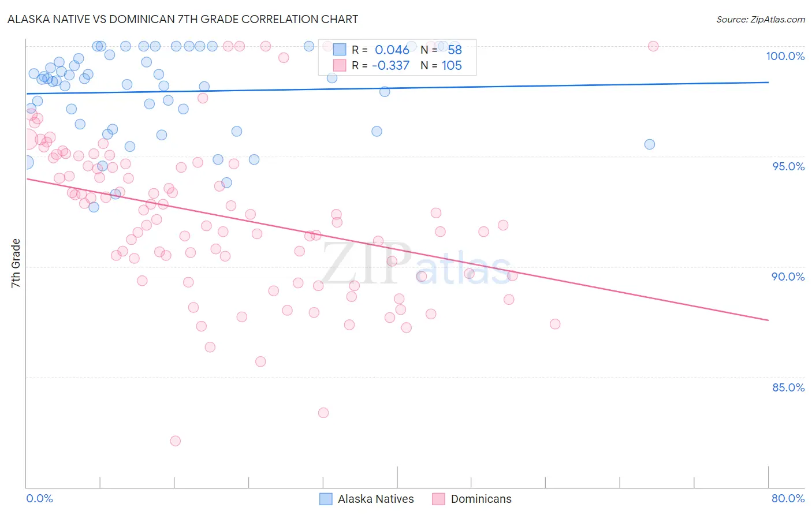The height and width of the screenshot is (515, 812).
Task: Click the N = 105 value text
Action: click(441, 65)
